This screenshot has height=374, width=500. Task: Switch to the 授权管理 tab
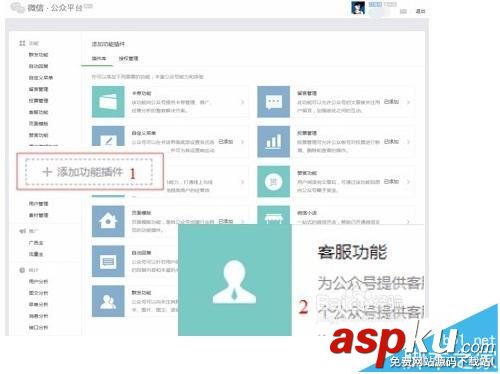click(128, 58)
